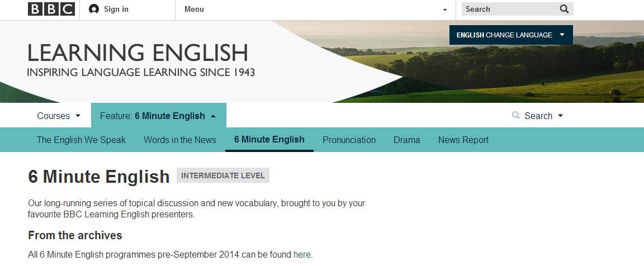Open the Pronunciation tab

pyautogui.click(x=349, y=140)
